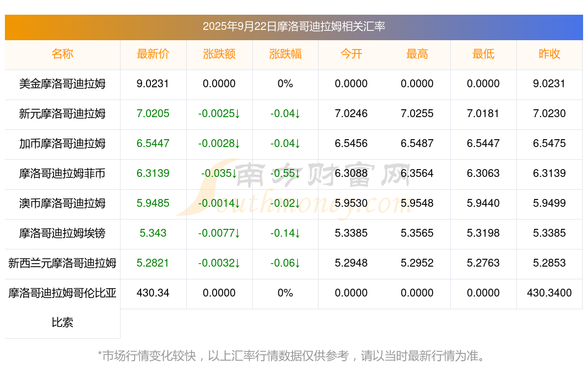
Task: Select the 今开 column header
Action: coord(351,54)
